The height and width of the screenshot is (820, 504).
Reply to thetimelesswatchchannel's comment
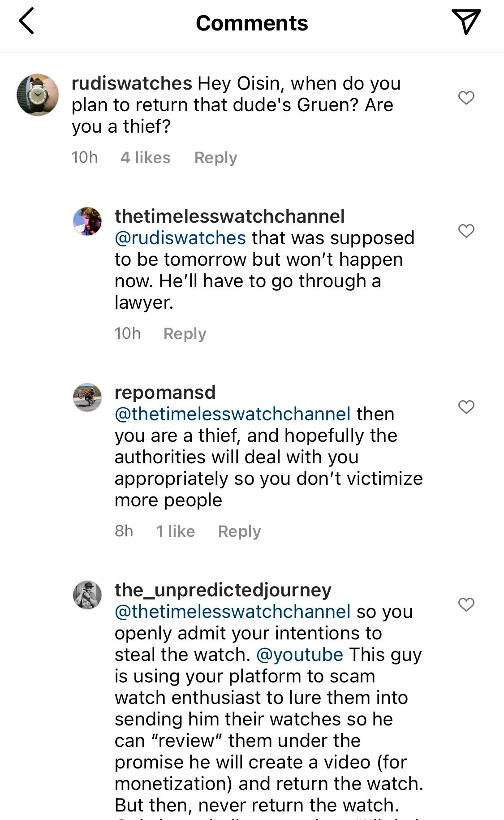point(185,334)
